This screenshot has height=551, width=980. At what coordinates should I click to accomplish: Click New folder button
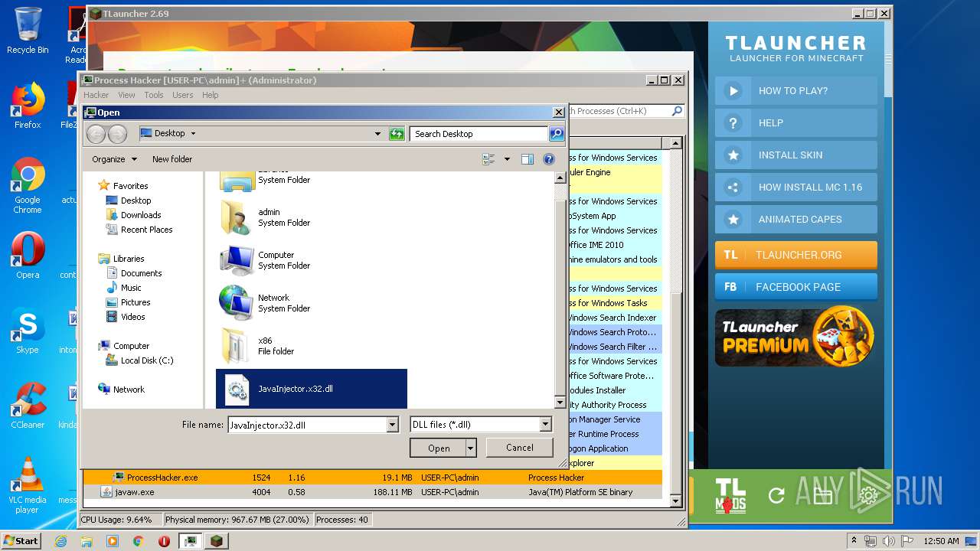point(172,159)
